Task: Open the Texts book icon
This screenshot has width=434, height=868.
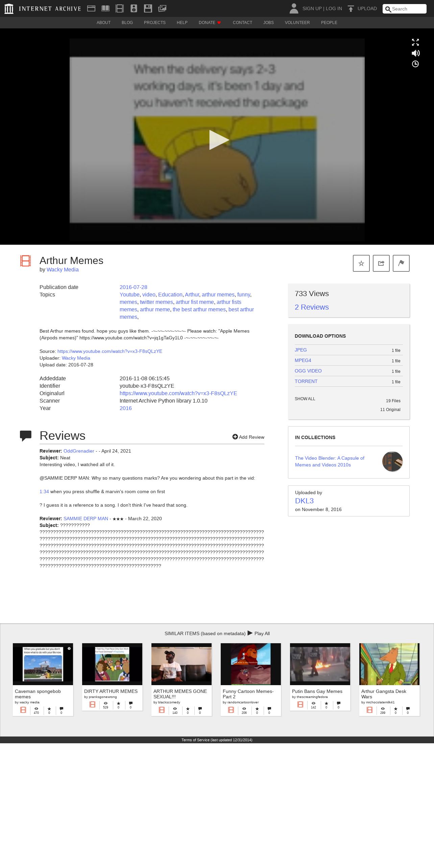Action: coord(105,8)
